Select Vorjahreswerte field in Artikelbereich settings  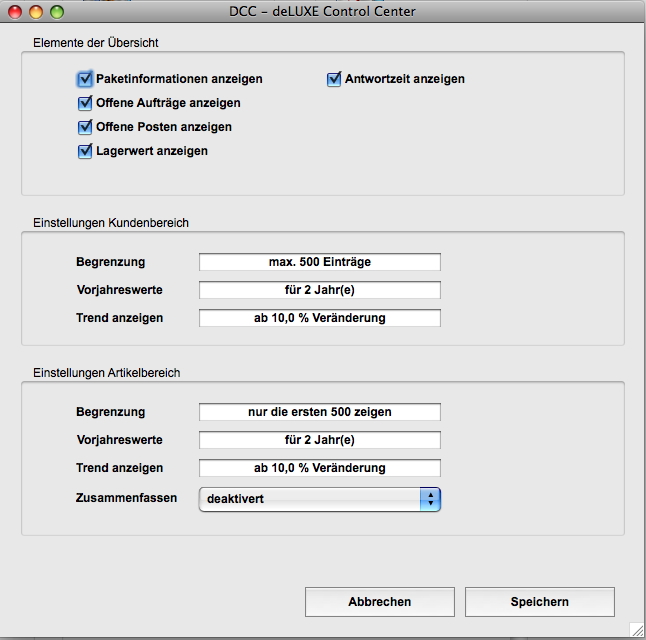point(319,440)
